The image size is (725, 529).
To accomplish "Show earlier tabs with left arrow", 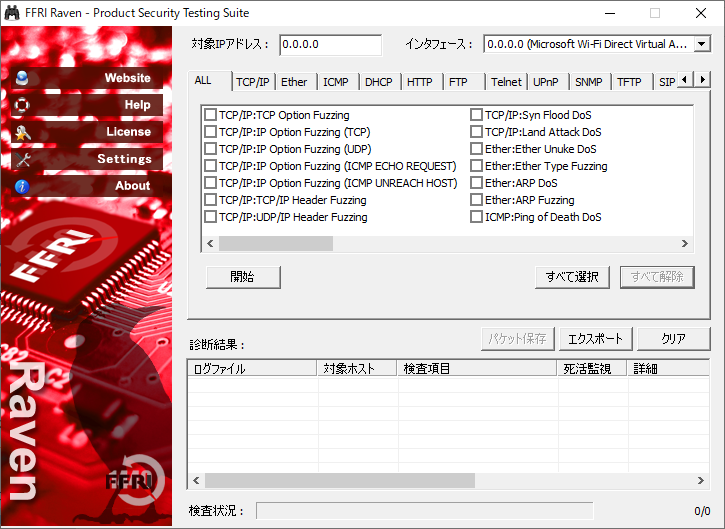I will (685, 80).
